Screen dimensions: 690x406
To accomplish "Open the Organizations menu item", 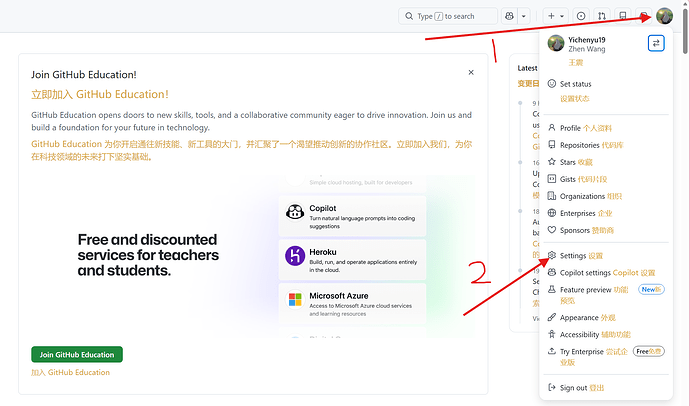I will pos(606,196).
